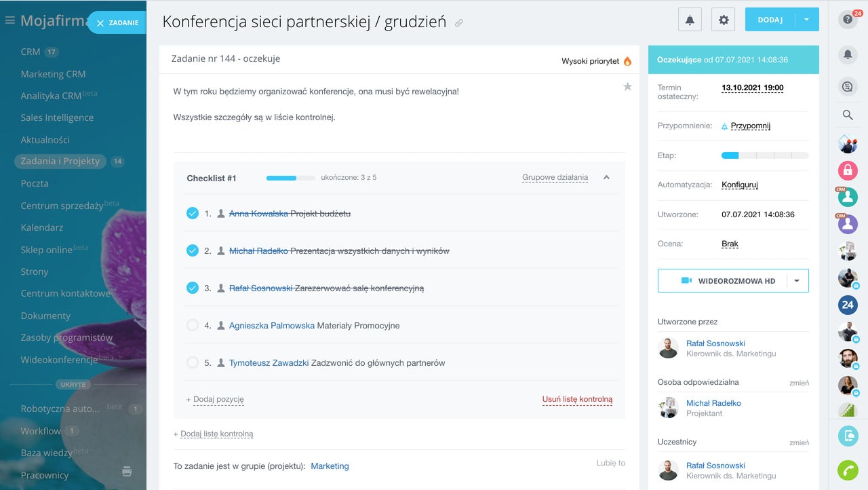Uncheck the 'Projekt budżetu' checklist item

pyautogui.click(x=193, y=213)
